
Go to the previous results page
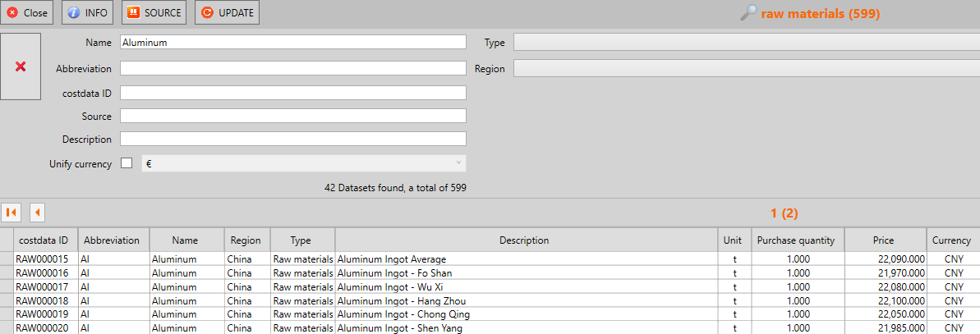point(38,213)
